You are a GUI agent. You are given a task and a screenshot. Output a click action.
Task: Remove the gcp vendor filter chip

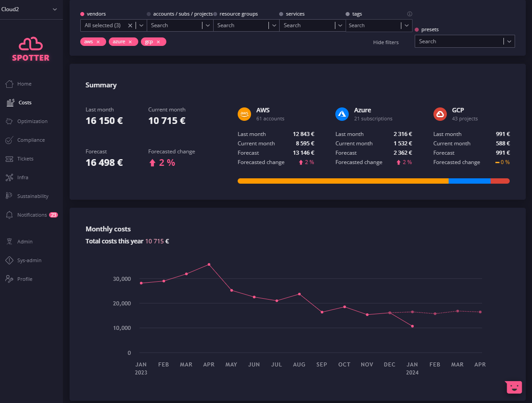coord(158,42)
